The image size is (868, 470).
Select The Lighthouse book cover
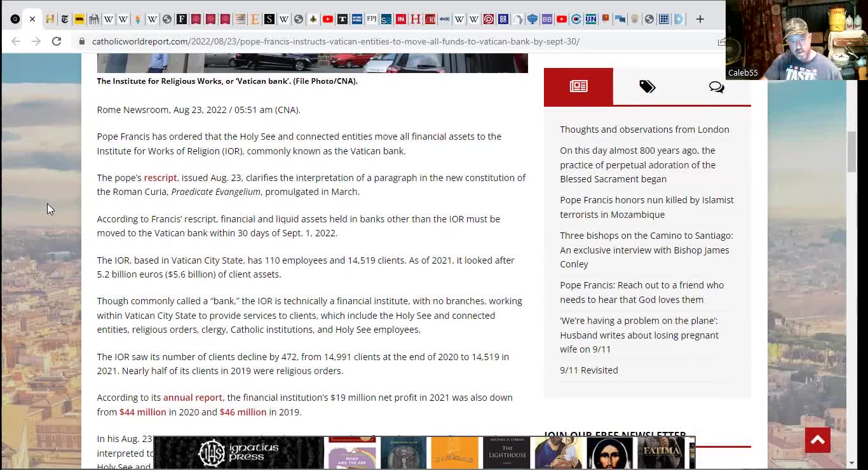506,453
